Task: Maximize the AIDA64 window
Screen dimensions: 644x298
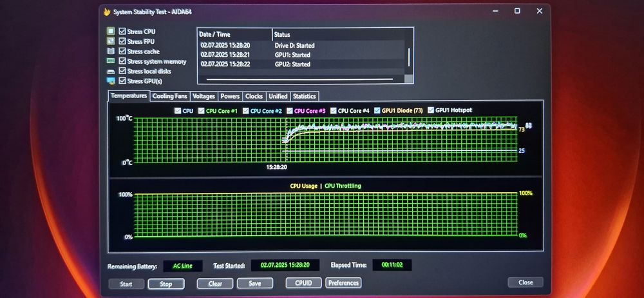Action: tap(517, 11)
